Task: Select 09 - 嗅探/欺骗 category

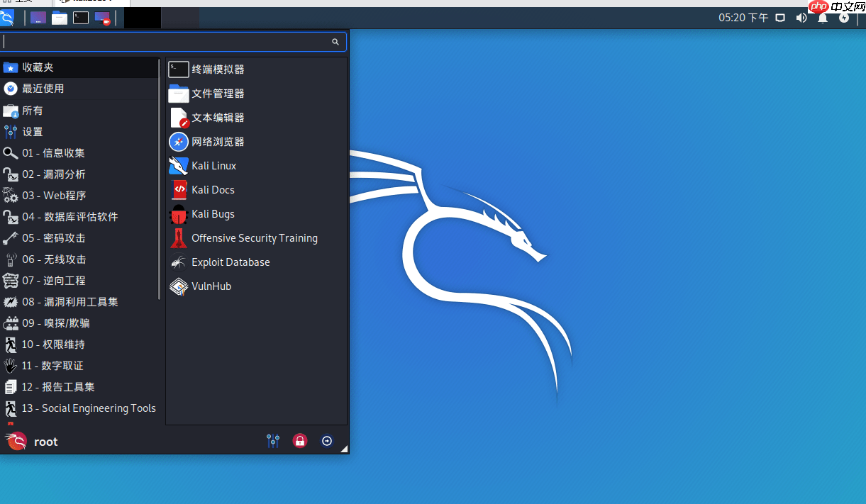Action: pos(79,323)
